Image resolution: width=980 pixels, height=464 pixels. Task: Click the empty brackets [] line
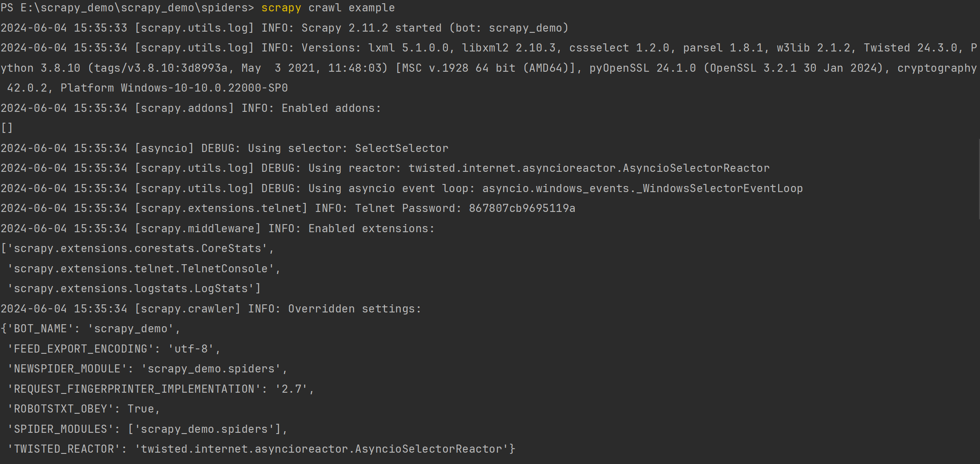click(7, 128)
